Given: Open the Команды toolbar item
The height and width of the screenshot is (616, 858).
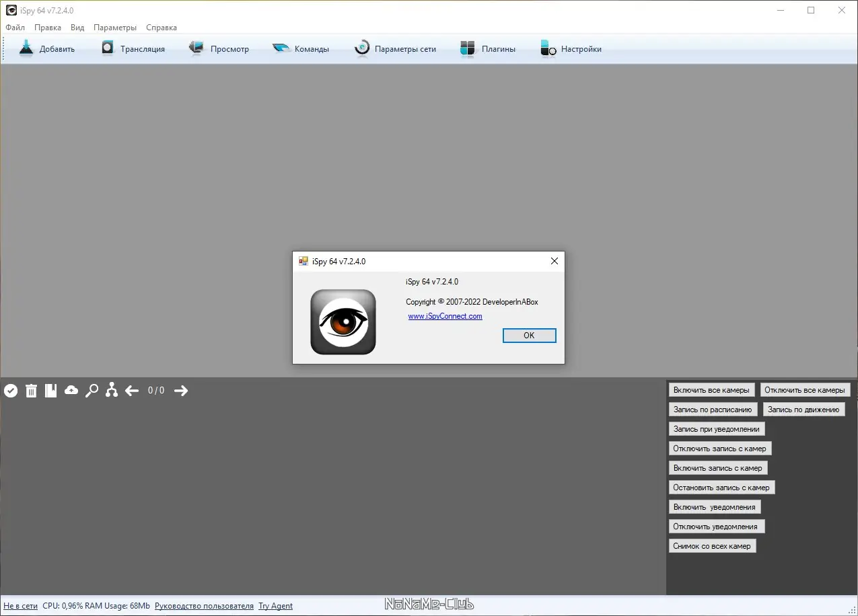Looking at the screenshot, I should tap(301, 48).
